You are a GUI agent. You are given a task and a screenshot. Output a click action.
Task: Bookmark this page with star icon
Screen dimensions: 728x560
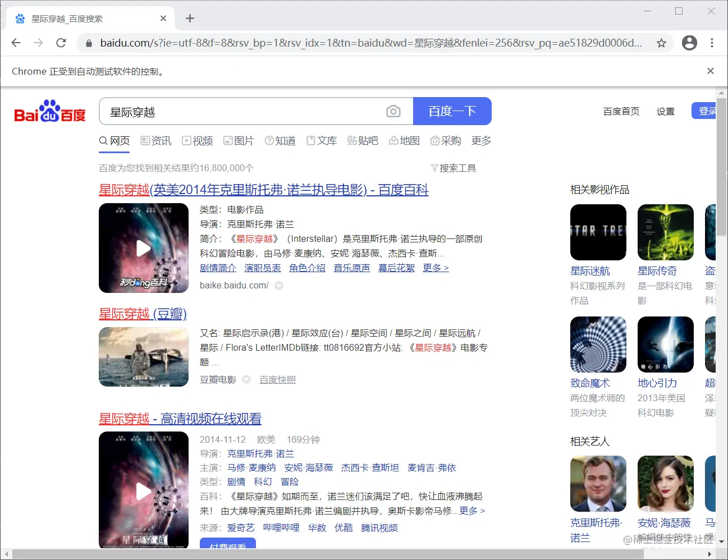point(661,43)
